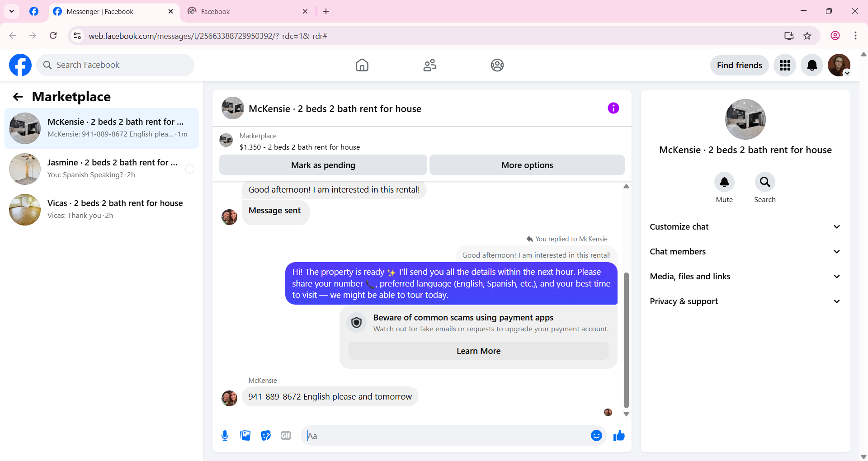Open the large listing photo in right panel

(745, 119)
